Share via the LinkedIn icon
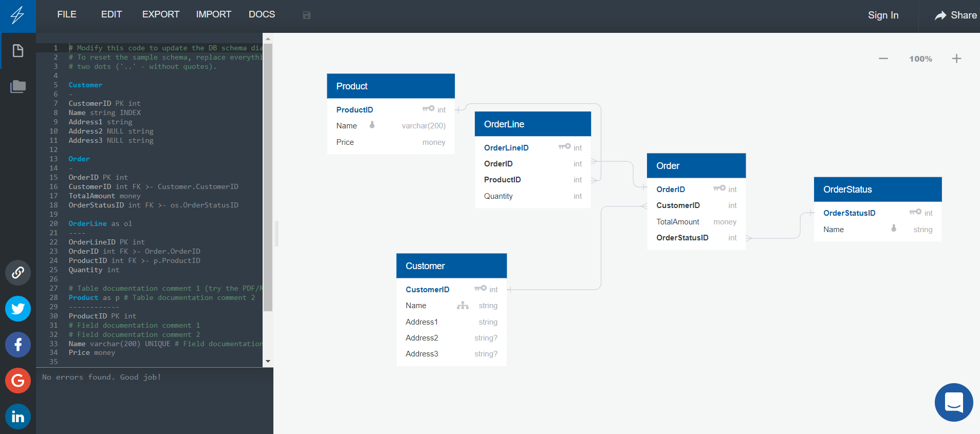 point(18,417)
